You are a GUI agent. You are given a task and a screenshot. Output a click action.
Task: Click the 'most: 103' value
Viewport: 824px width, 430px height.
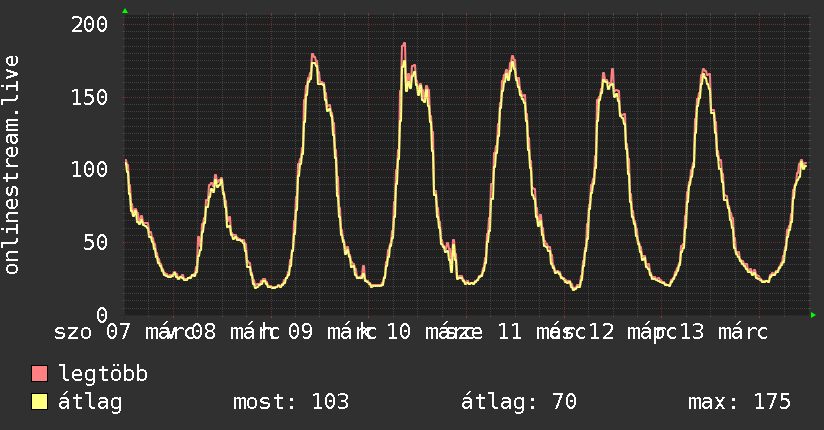pyautogui.click(x=291, y=402)
